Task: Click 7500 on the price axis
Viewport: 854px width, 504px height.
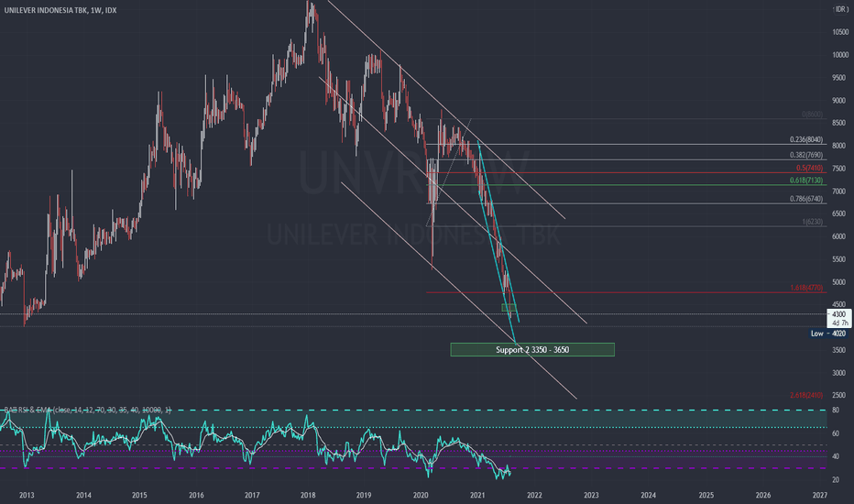Action: 838,169
